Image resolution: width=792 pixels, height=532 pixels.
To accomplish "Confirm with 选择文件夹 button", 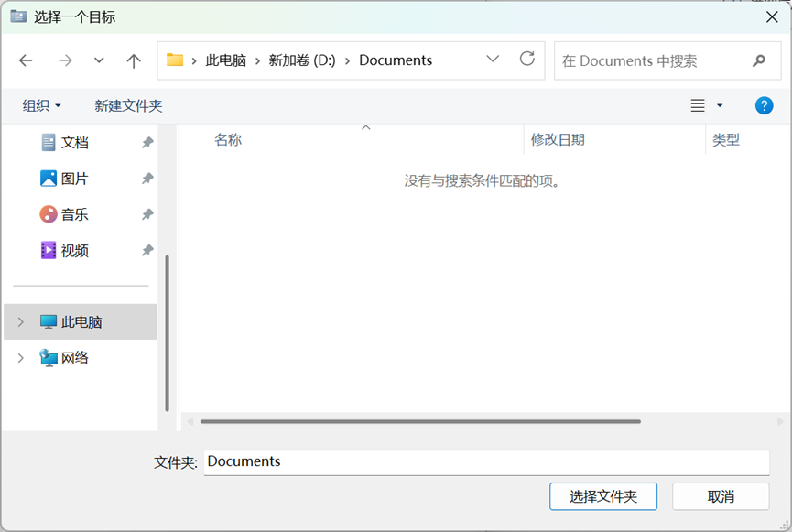I will point(602,496).
